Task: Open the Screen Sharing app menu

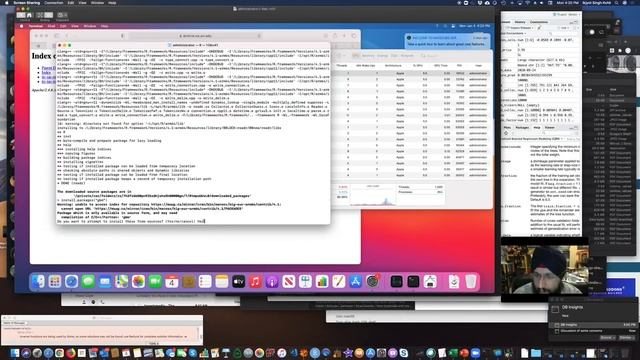Action: coord(27,2)
